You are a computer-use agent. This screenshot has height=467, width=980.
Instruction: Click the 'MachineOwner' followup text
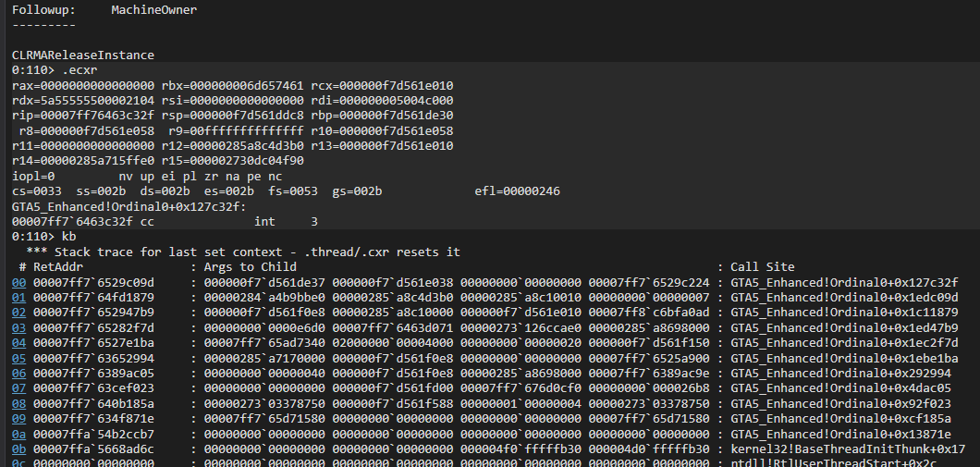pos(153,9)
